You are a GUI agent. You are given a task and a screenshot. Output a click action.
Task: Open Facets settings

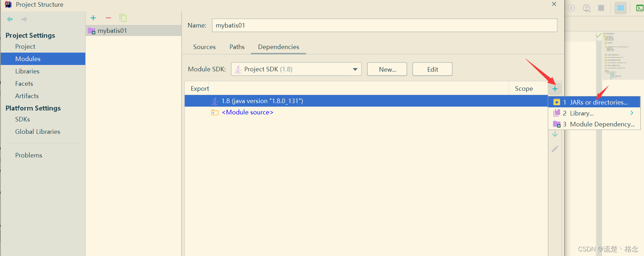pyautogui.click(x=24, y=84)
